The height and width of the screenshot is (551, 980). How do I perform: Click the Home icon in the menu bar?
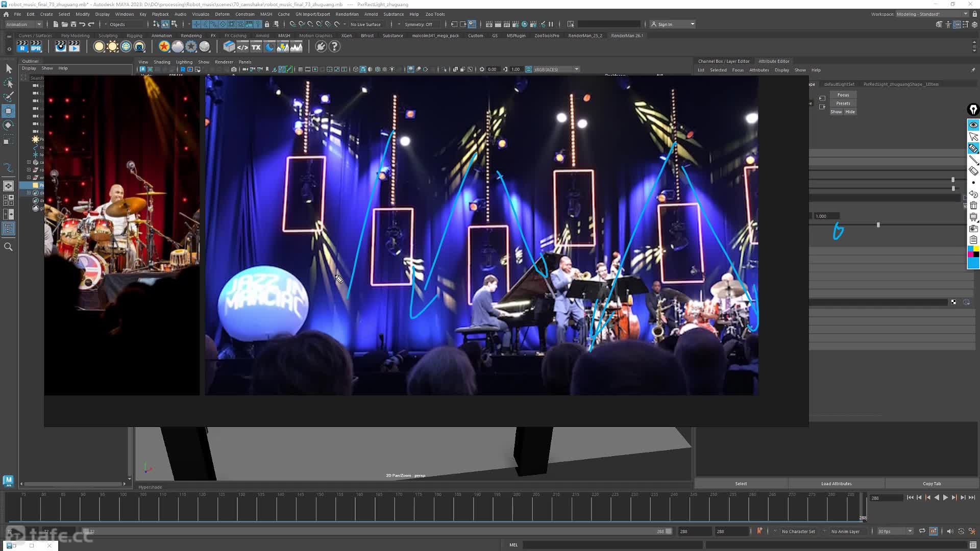click(6, 14)
